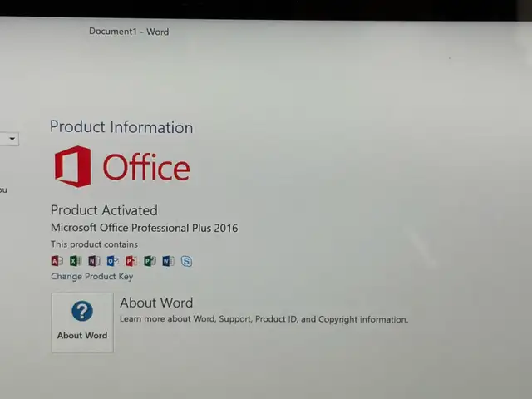Select the About Word section heading
Image resolution: width=532 pixels, height=399 pixels.
(x=156, y=303)
